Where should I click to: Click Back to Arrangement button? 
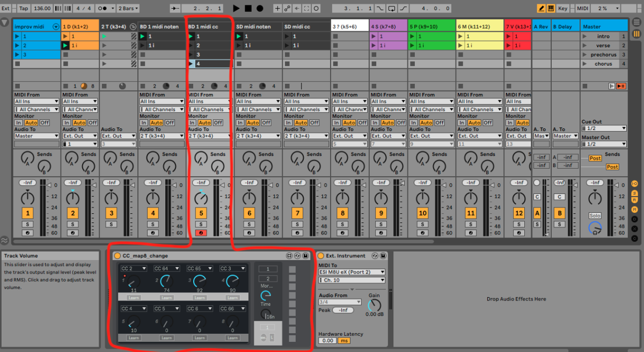click(621, 86)
